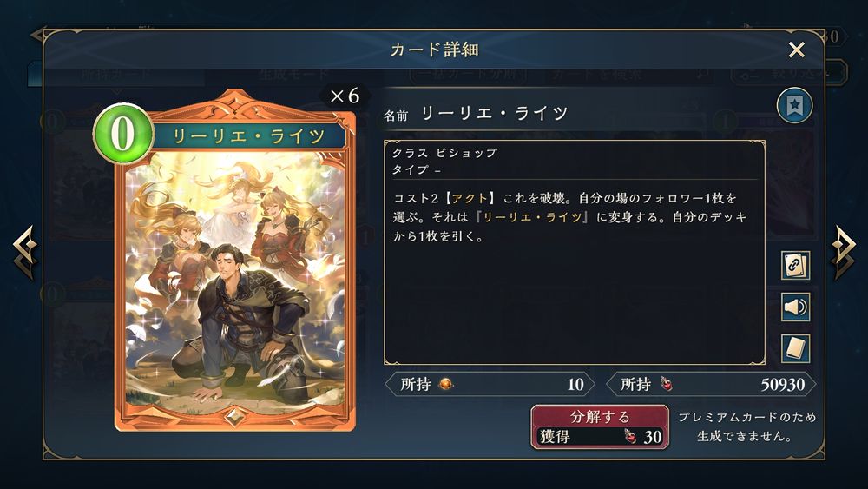868x489 pixels.
Task: Click the green cost 0 orb
Action: click(x=123, y=134)
